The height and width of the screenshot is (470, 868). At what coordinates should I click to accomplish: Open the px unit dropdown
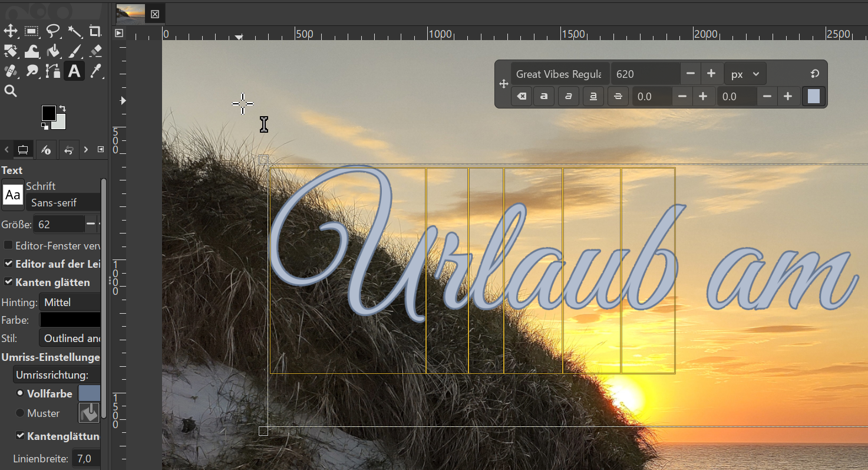tap(745, 74)
